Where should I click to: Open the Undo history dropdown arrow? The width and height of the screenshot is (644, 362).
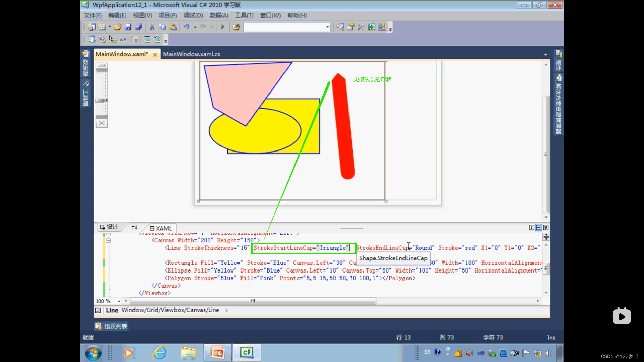[x=195, y=27]
